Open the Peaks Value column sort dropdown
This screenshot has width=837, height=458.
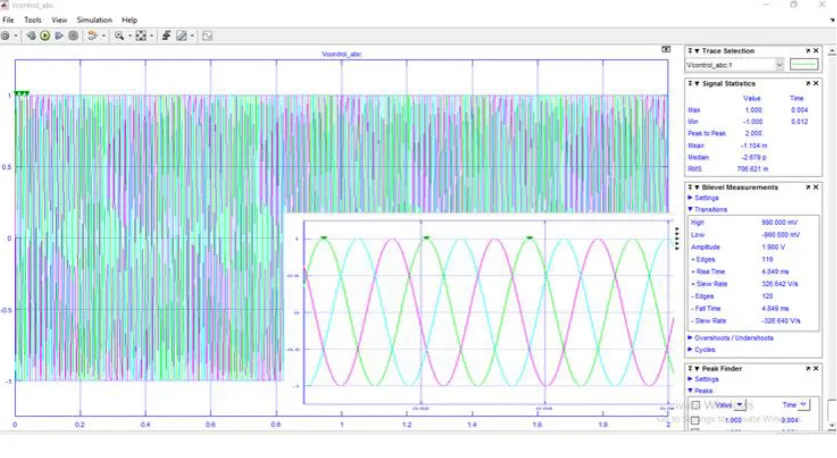[x=740, y=405]
